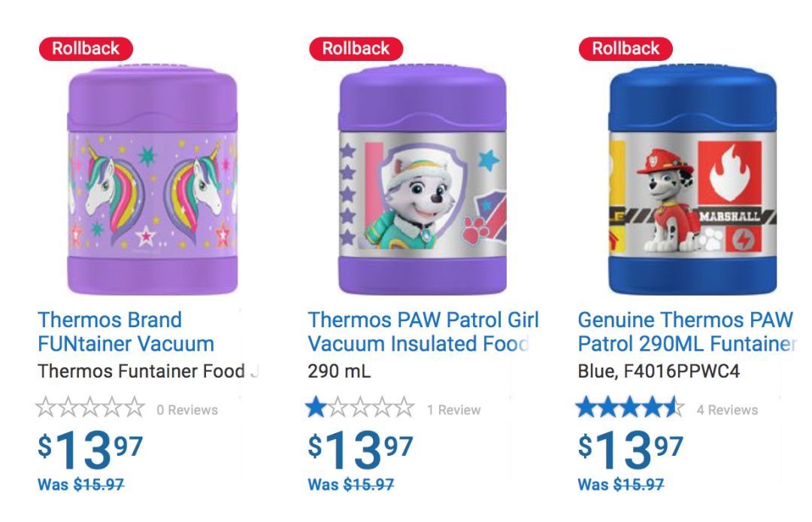
Task: Click the Rollback badge on the unicorn thermos
Action: [86, 49]
